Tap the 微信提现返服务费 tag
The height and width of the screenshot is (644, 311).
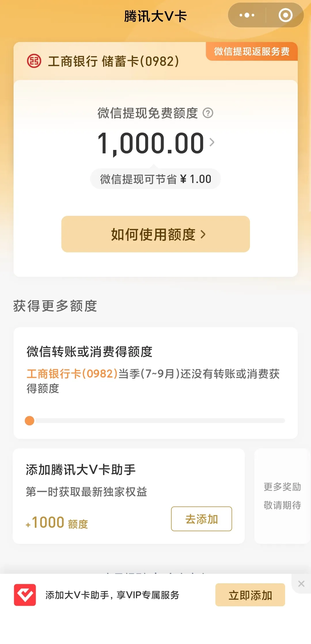point(252,52)
